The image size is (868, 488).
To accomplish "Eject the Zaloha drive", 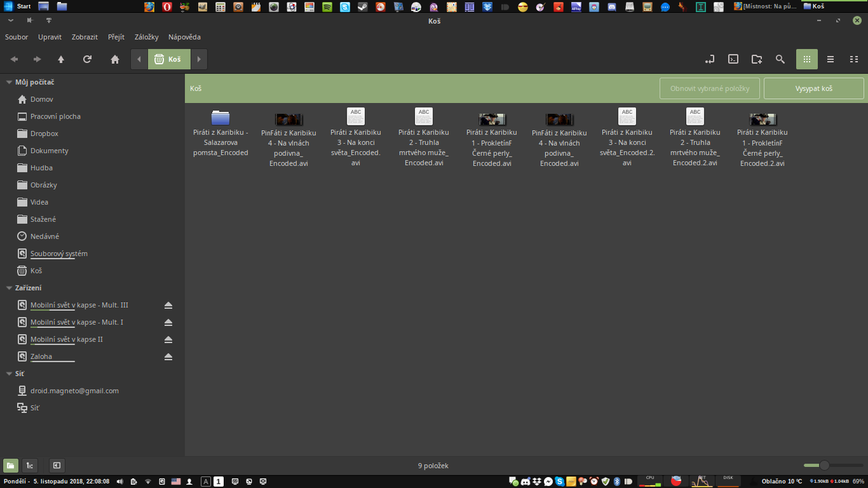I will (x=168, y=357).
